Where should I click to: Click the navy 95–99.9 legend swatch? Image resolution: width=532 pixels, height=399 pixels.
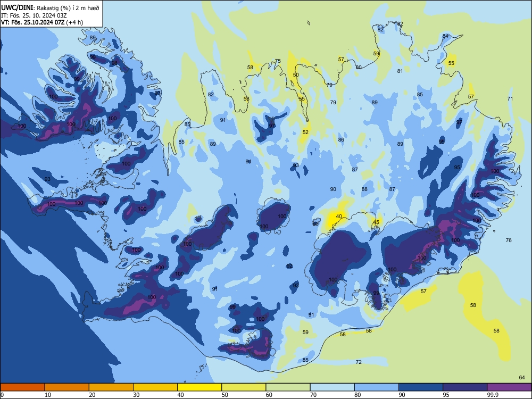(465, 387)
